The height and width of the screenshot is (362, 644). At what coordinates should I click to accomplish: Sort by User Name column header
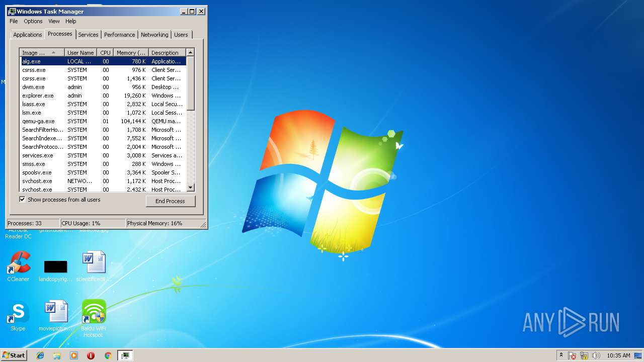pos(80,53)
